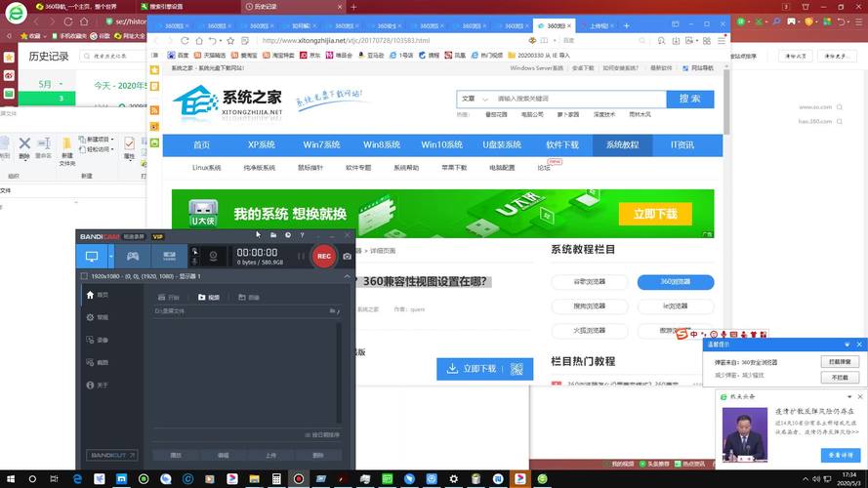Screen dimensions: 868x488
Task: Collapse the 1920x1080 display info bar
Action: coord(347,276)
